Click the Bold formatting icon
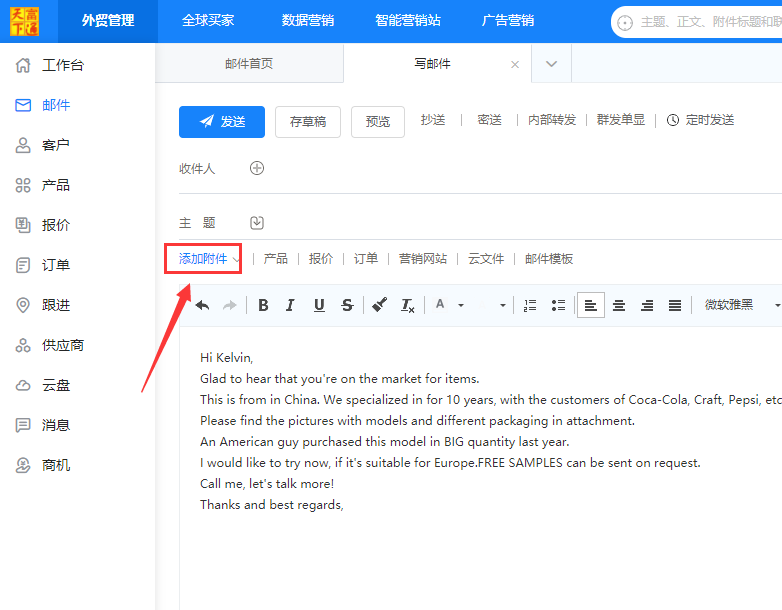Image resolution: width=782 pixels, height=610 pixels. pos(263,305)
